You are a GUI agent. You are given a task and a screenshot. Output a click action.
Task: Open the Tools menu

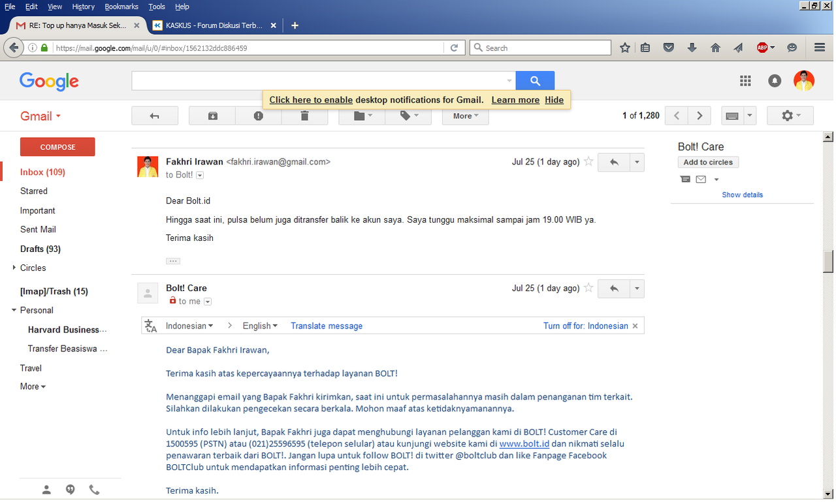tap(157, 7)
